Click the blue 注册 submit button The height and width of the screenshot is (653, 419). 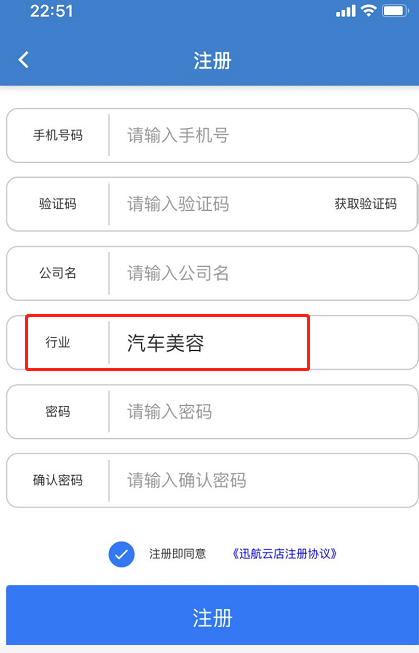[x=212, y=616]
